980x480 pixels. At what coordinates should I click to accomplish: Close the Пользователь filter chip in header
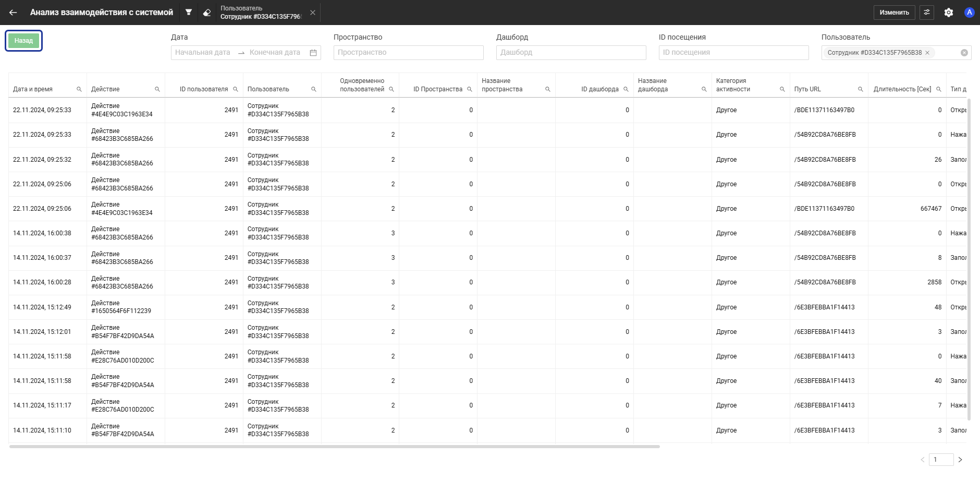(x=313, y=13)
